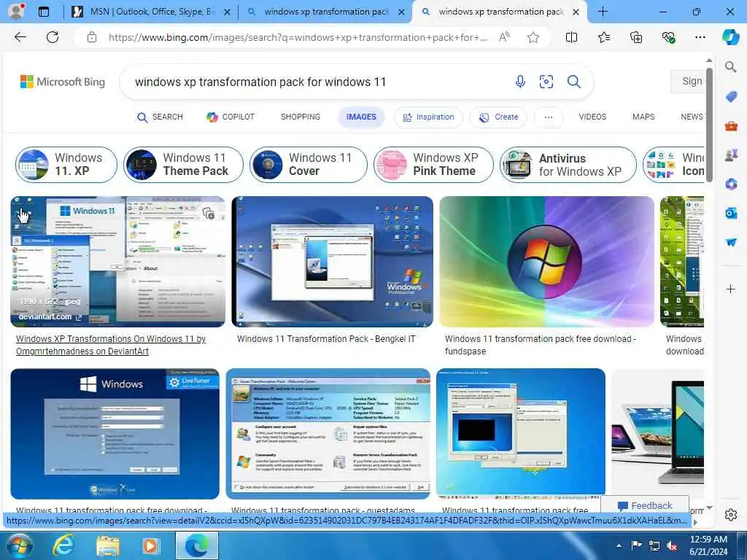The image size is (747, 560).
Task: Click the Sign in button
Action: click(687, 82)
